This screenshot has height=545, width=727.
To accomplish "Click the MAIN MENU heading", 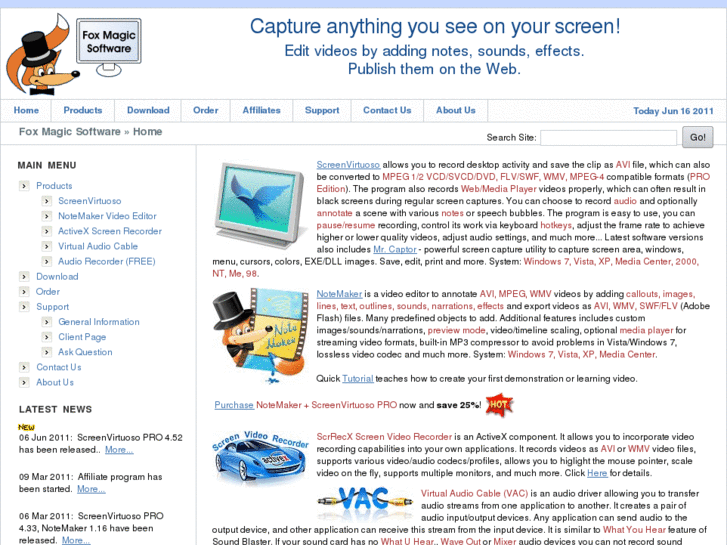I will tap(47, 165).
